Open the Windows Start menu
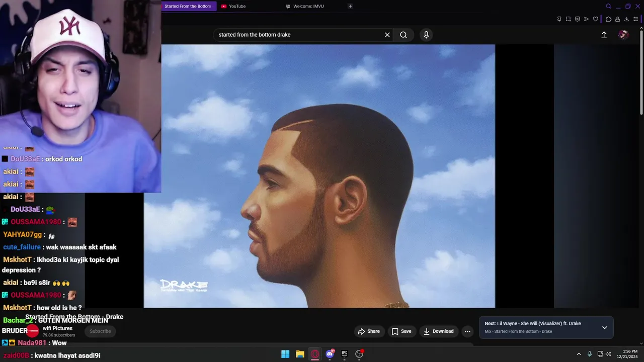The image size is (644, 362). point(285,354)
